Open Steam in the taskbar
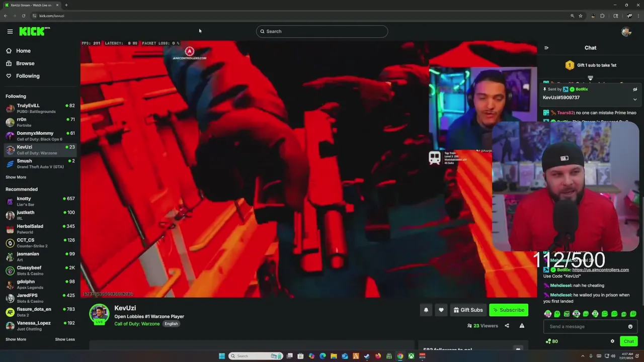The image size is (644, 362). point(367,356)
